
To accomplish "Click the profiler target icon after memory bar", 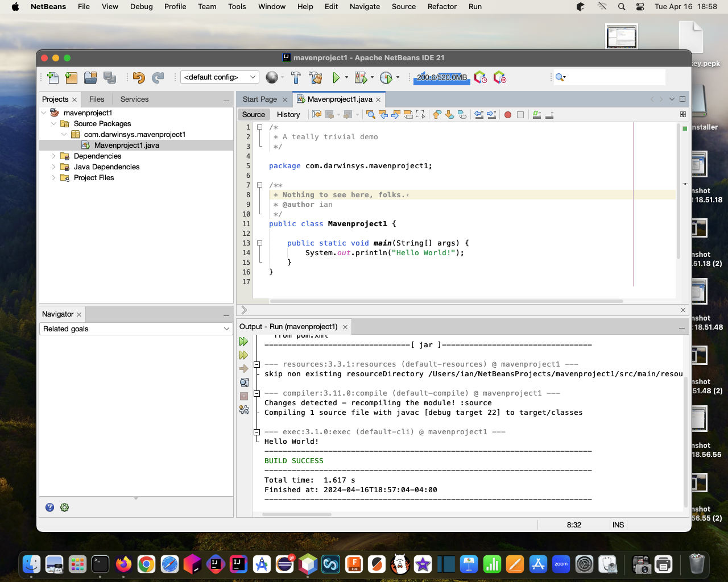I will pos(500,77).
